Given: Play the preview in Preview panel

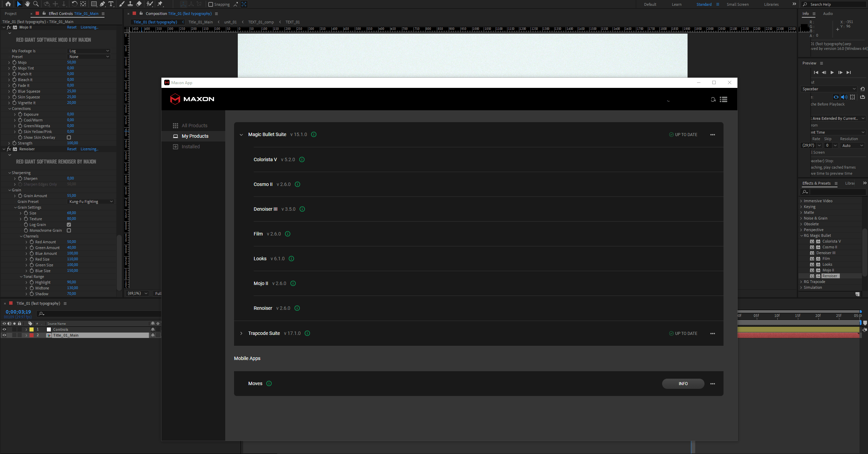Looking at the screenshot, I should tap(832, 72).
